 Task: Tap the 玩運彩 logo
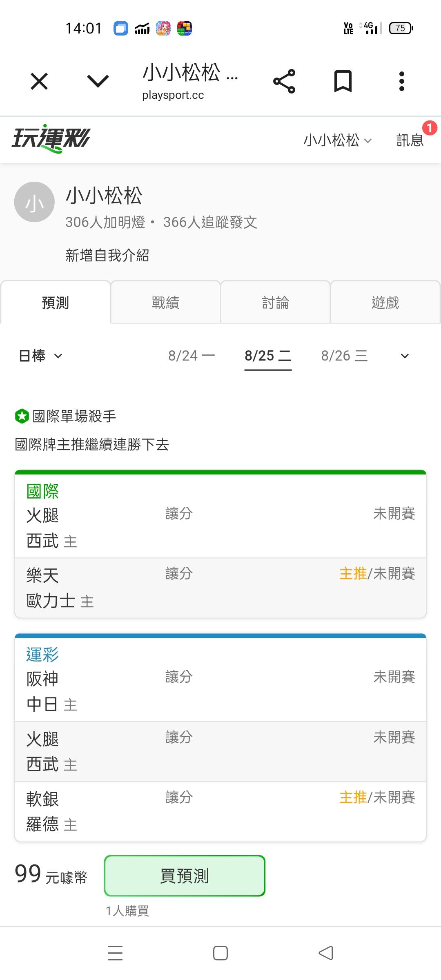click(51, 138)
